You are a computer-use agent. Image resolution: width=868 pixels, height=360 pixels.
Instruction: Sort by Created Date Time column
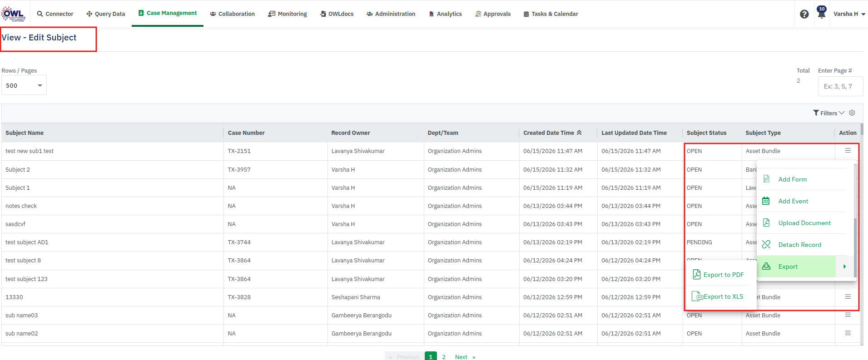coord(552,133)
